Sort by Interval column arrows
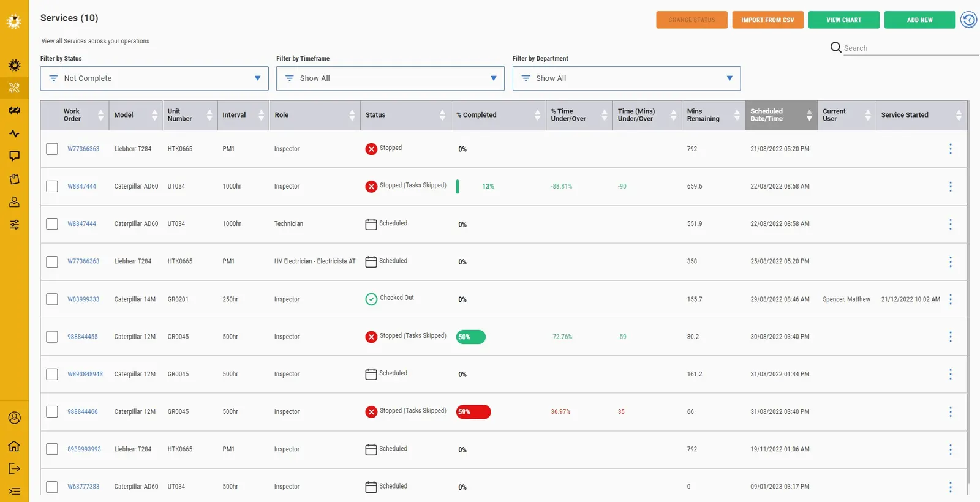This screenshot has height=502, width=980. click(x=262, y=115)
